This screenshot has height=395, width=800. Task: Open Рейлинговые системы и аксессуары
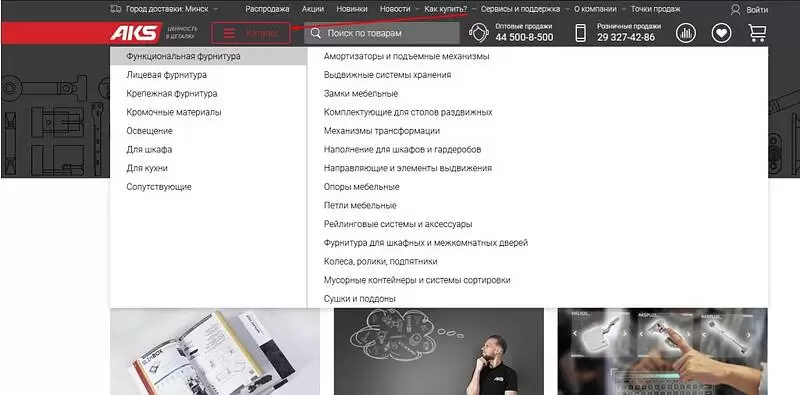tap(398, 225)
